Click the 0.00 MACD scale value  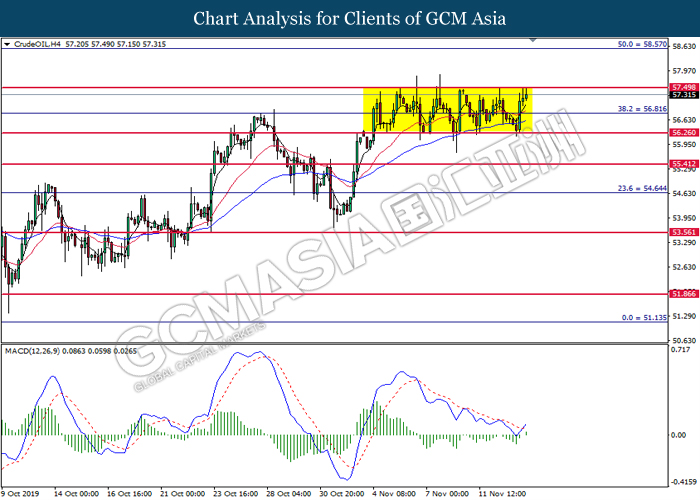tap(679, 435)
